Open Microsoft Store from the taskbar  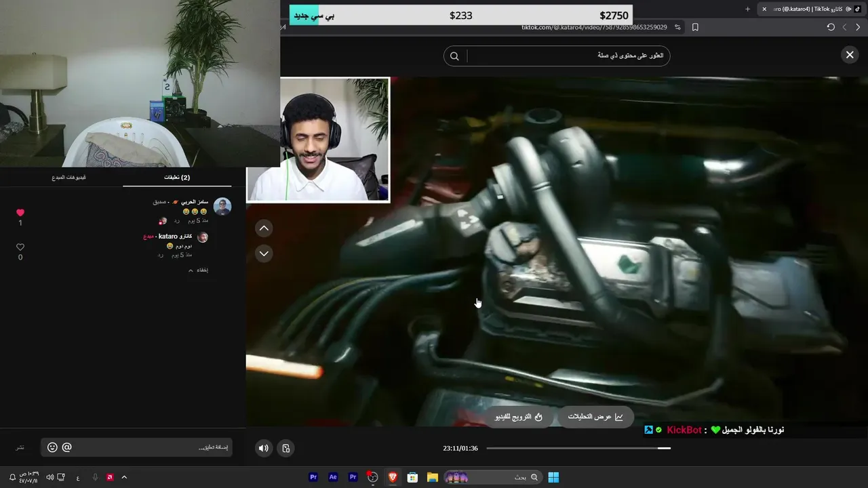coord(412,477)
